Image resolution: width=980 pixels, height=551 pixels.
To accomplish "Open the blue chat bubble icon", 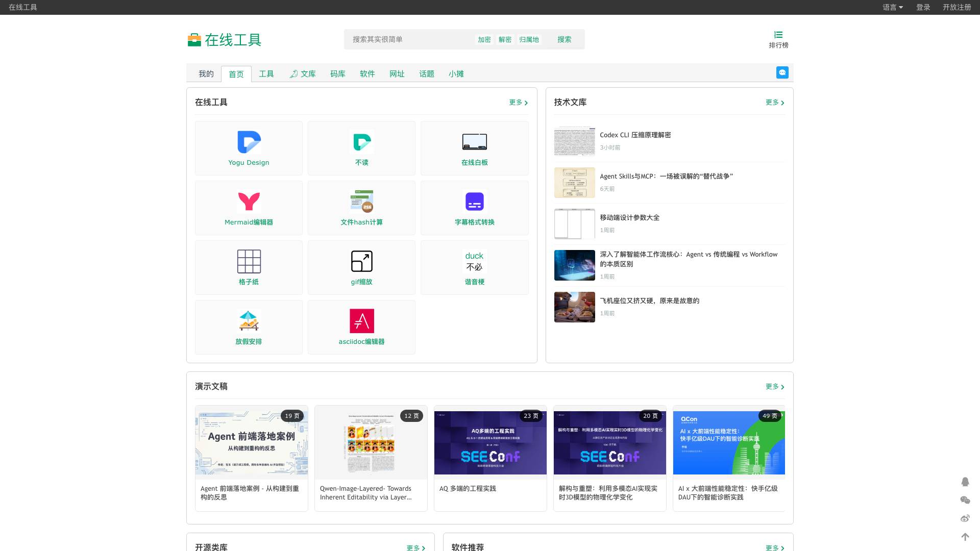I will 782,73.
